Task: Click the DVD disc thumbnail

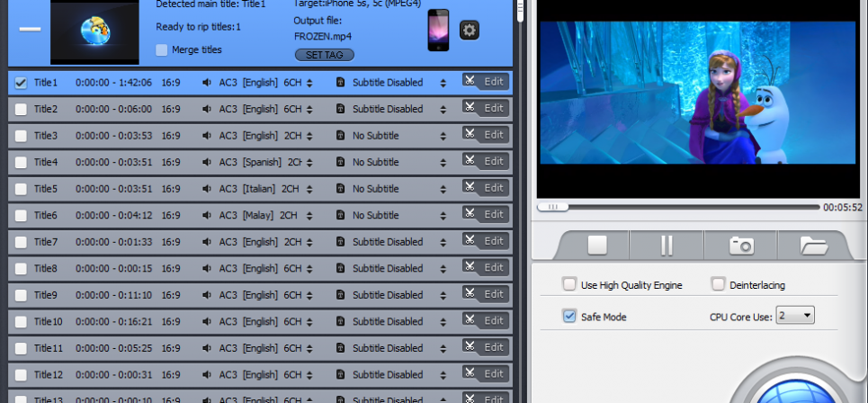Action: (x=94, y=31)
